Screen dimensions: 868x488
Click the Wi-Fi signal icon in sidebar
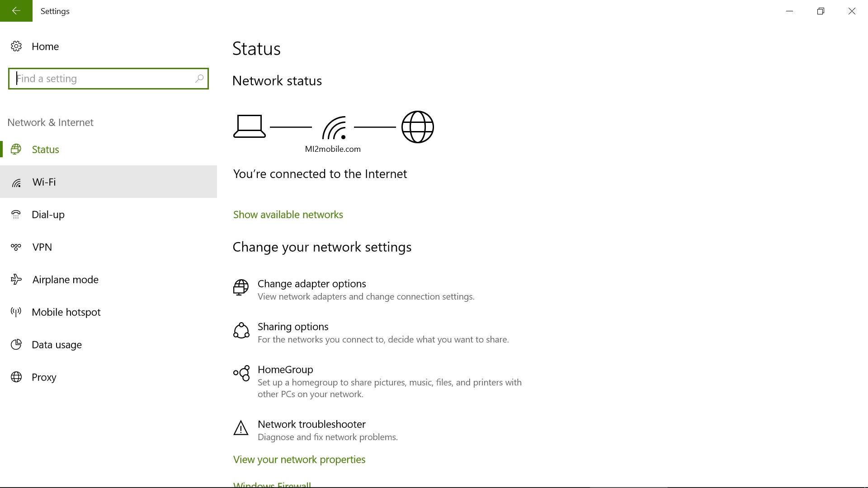16,183
